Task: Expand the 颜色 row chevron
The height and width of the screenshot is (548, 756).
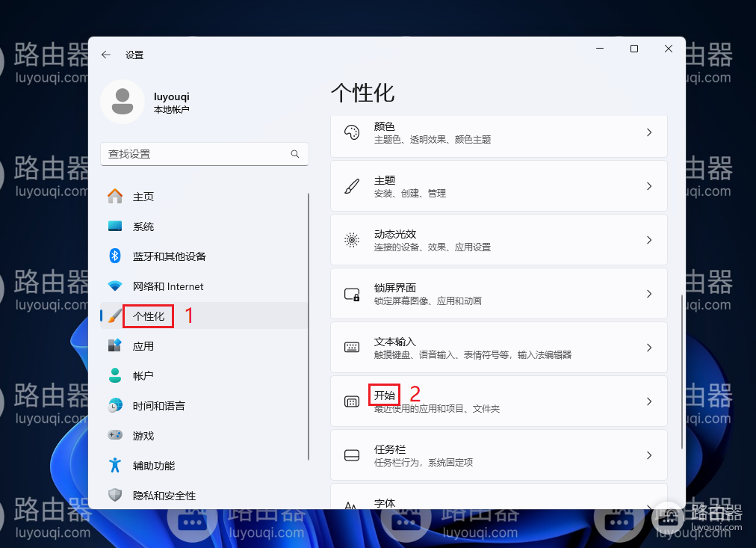Action: (x=649, y=132)
